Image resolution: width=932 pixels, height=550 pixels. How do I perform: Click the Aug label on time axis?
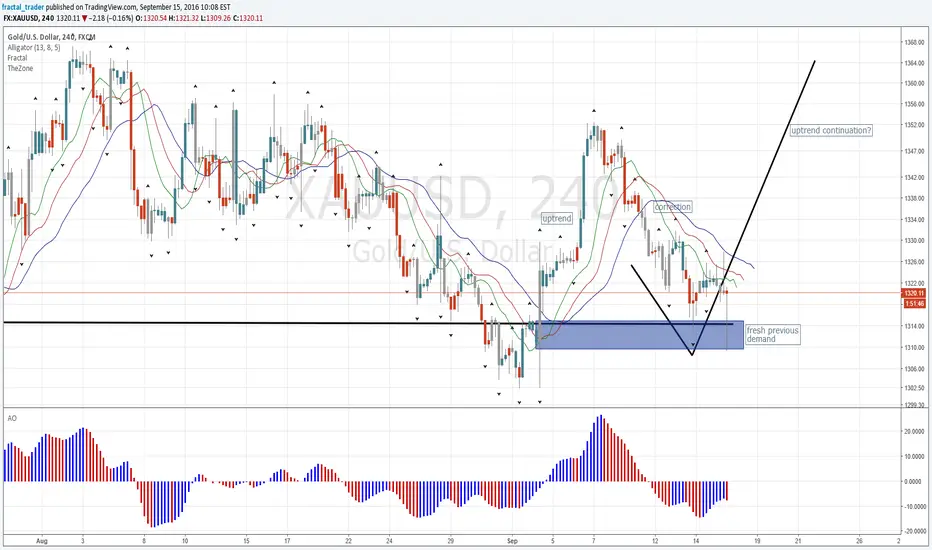tap(42, 541)
